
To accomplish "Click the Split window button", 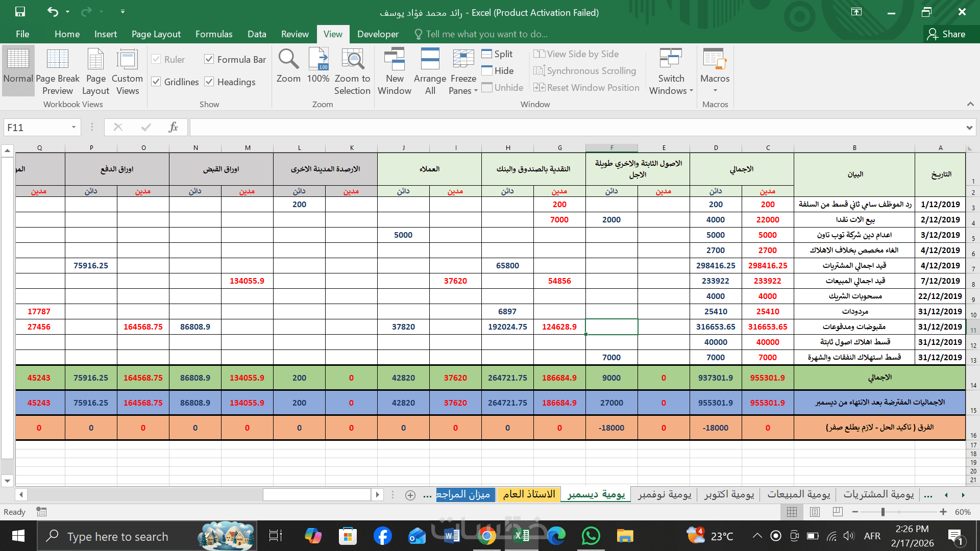I will pyautogui.click(x=497, y=54).
